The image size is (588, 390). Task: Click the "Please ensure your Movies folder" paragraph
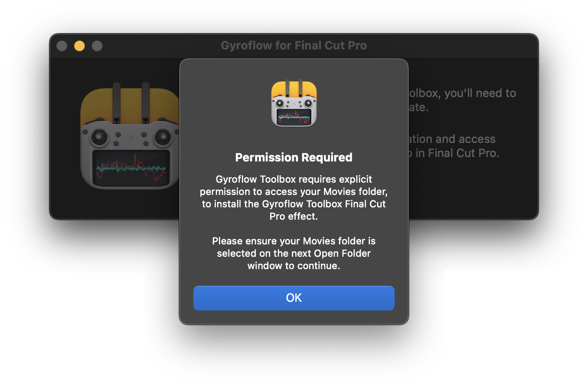(294, 254)
